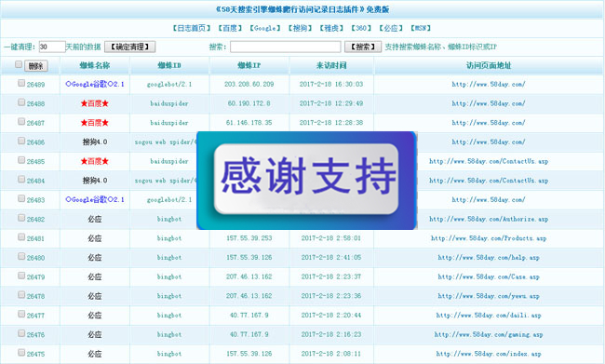Check the box for record 26487
The image size is (605, 364).
21,122
